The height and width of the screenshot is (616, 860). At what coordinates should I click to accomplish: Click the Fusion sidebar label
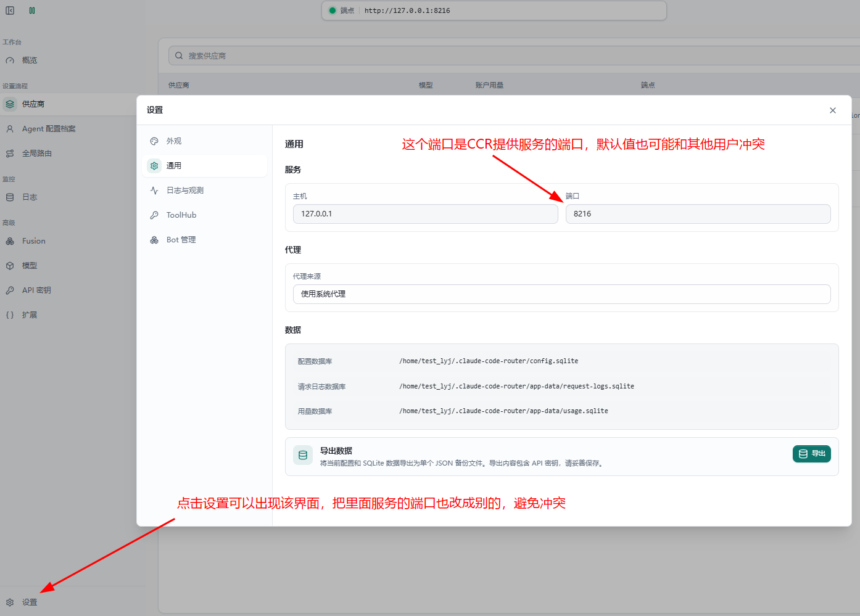tap(34, 241)
